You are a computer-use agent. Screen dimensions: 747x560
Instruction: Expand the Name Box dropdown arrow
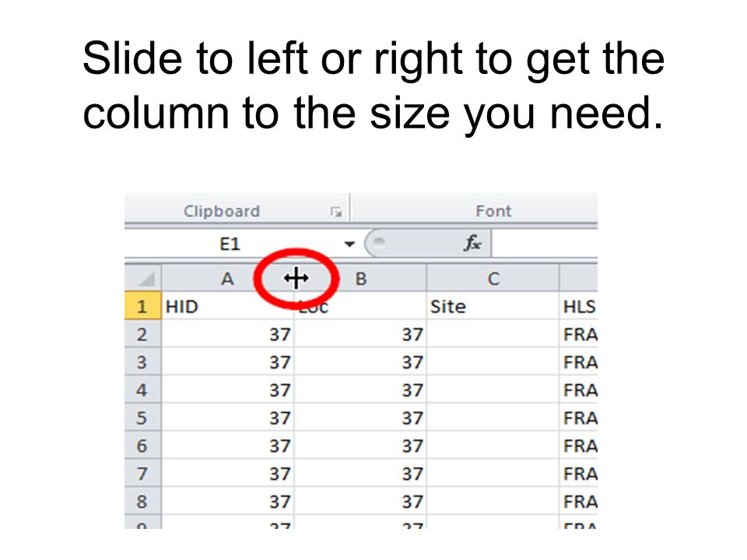coord(349,244)
